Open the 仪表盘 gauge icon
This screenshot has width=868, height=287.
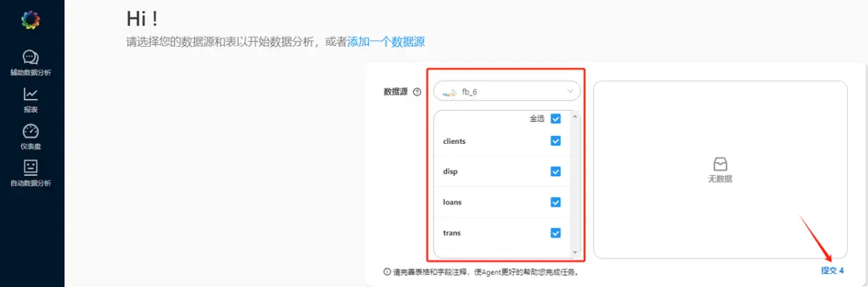(x=30, y=131)
